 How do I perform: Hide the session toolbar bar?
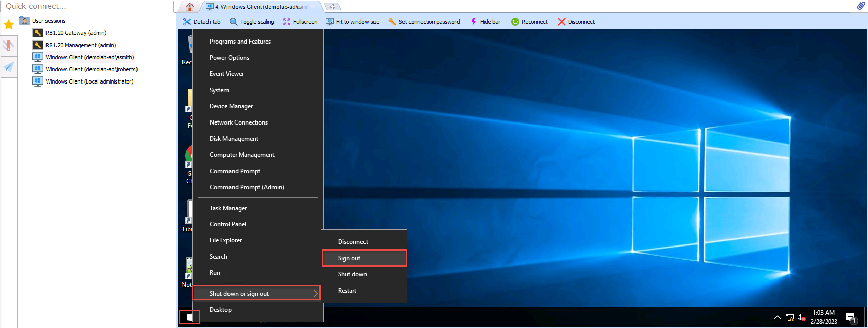485,22
